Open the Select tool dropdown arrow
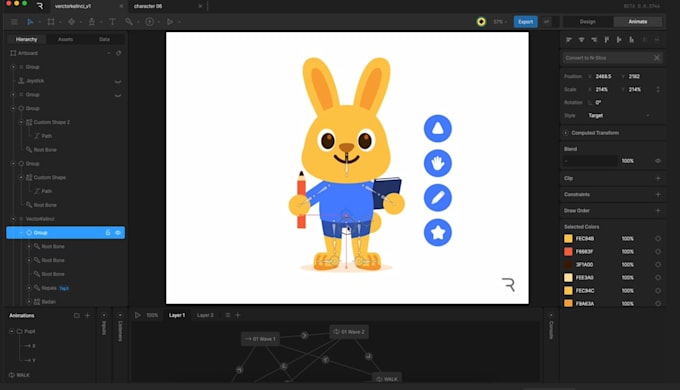The height and width of the screenshot is (390, 680). pyautogui.click(x=39, y=22)
